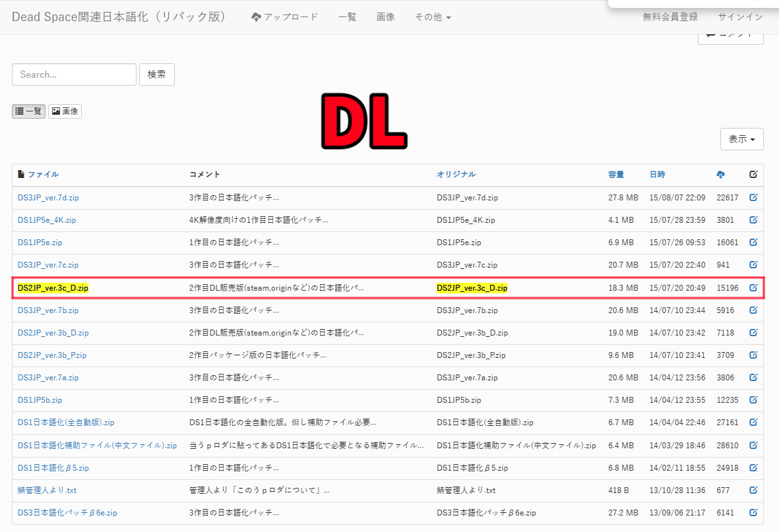The width and height of the screenshot is (779, 532).
Task: Open 無料会員登録 registration link
Action: [670, 17]
